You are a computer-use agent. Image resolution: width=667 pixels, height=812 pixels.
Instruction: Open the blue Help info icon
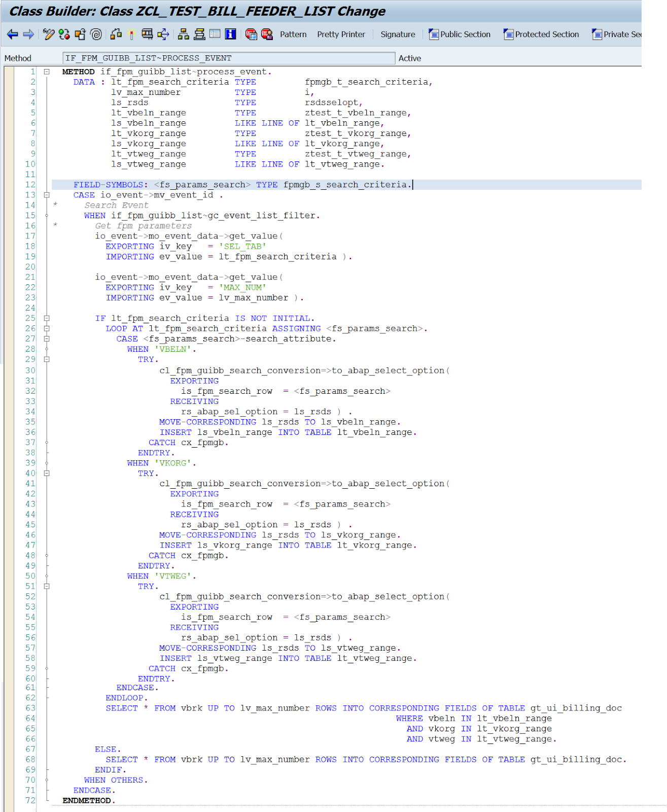(231, 34)
